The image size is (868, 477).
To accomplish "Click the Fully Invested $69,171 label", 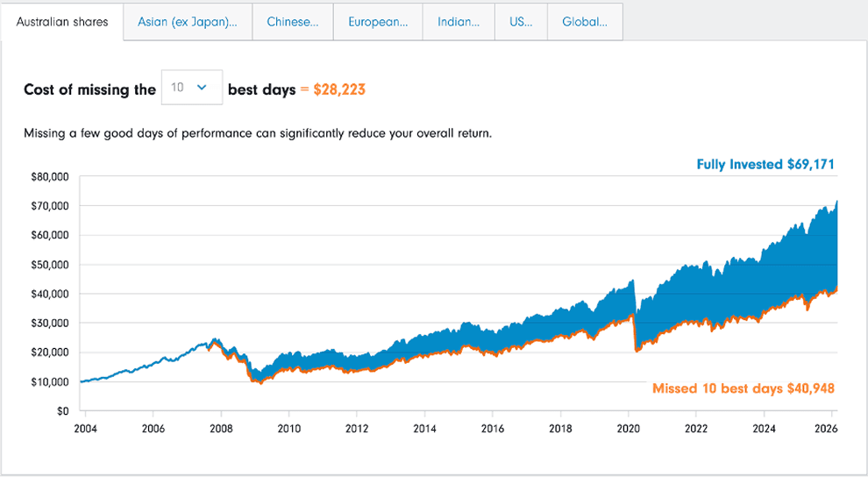I will [765, 164].
